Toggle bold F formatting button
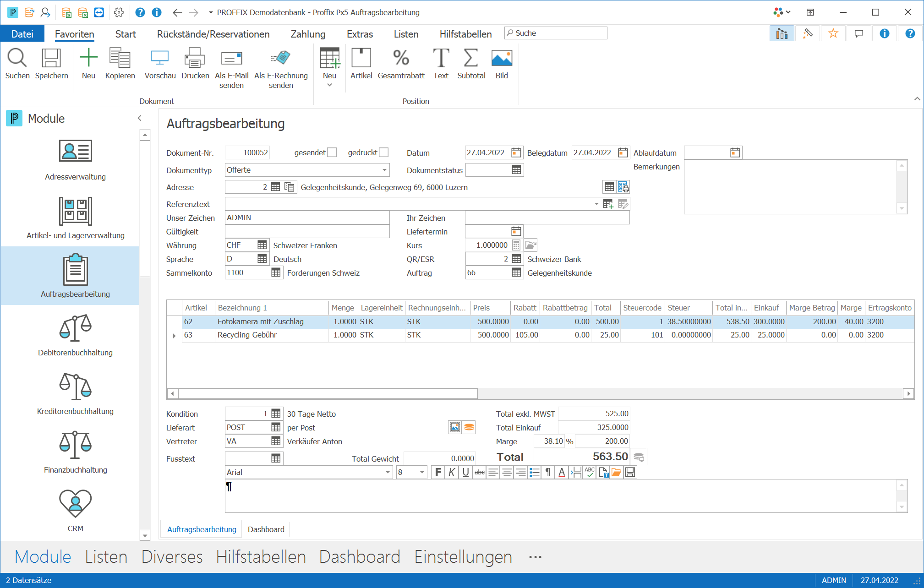 coord(438,472)
